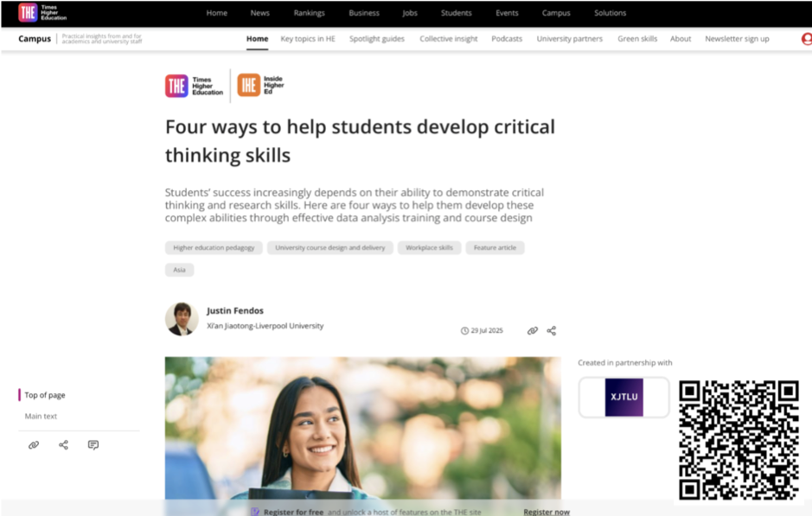Screen dimensions: 812x516
Task: Open Newsletter sign up page
Action: point(737,39)
